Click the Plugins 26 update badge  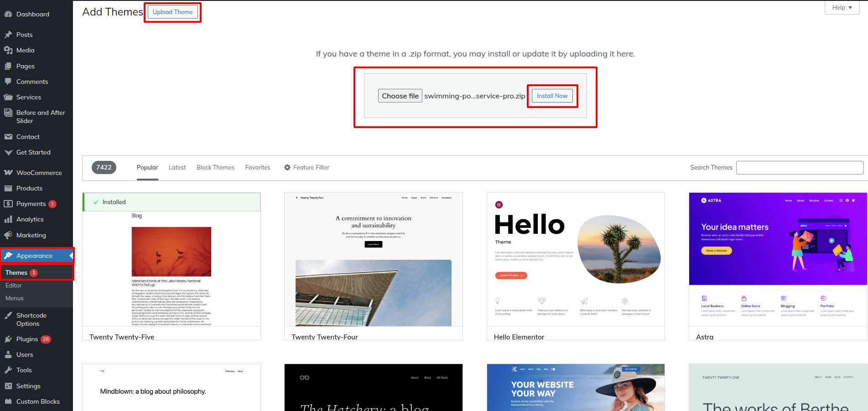[x=46, y=339]
